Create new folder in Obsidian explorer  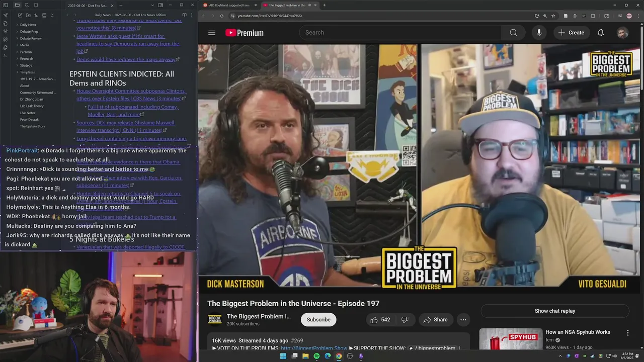(x=28, y=15)
